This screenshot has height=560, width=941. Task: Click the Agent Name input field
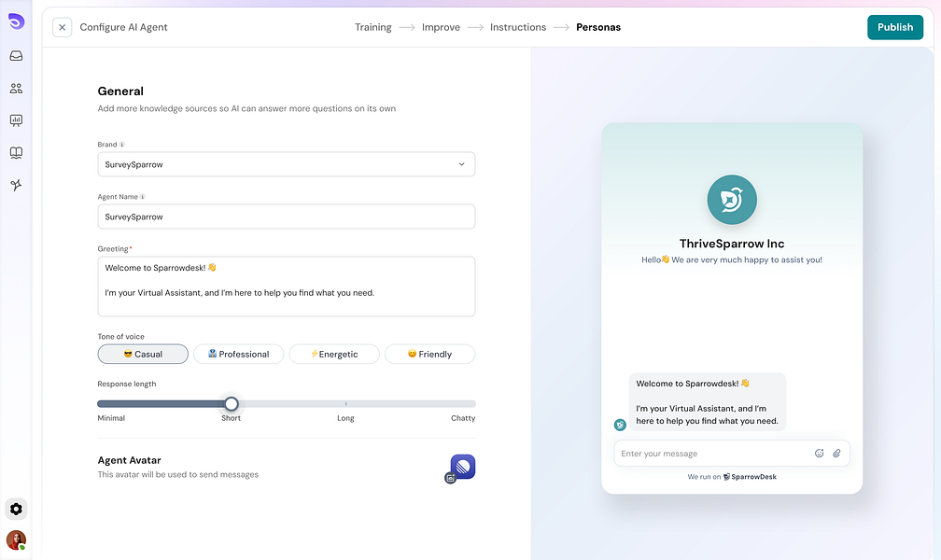(x=287, y=217)
